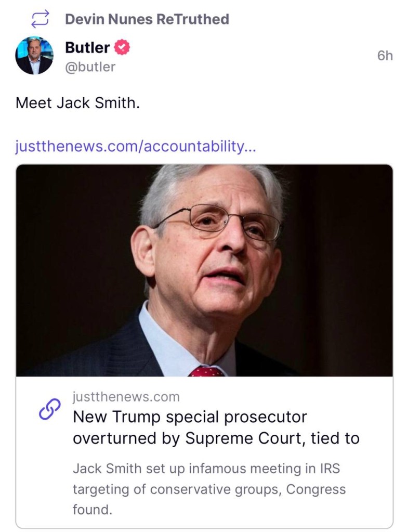Click "targeting of conservative groups, Congress" text
The image size is (407, 532).
pyautogui.click(x=209, y=489)
